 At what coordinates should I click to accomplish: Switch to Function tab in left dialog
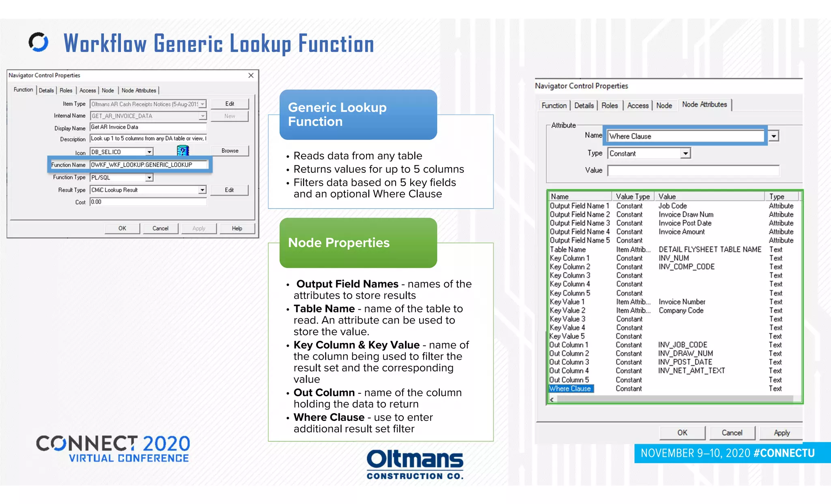pyautogui.click(x=23, y=90)
